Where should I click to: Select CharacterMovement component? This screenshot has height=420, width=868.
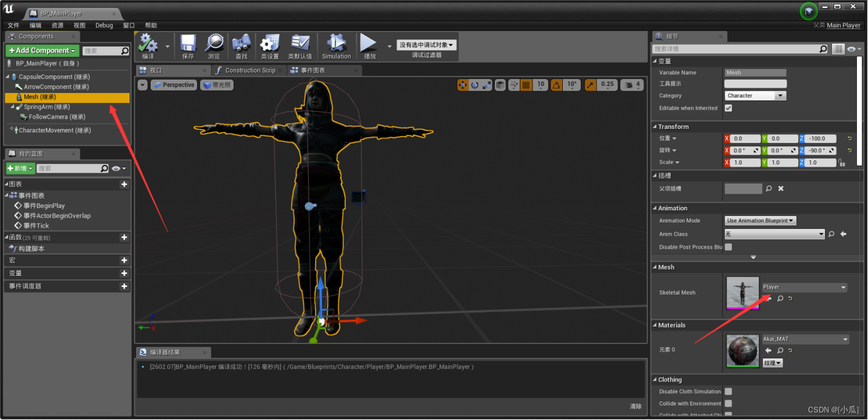[x=54, y=130]
